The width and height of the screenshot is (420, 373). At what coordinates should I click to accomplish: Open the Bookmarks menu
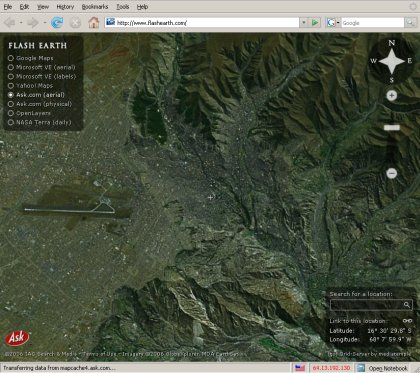tap(95, 7)
